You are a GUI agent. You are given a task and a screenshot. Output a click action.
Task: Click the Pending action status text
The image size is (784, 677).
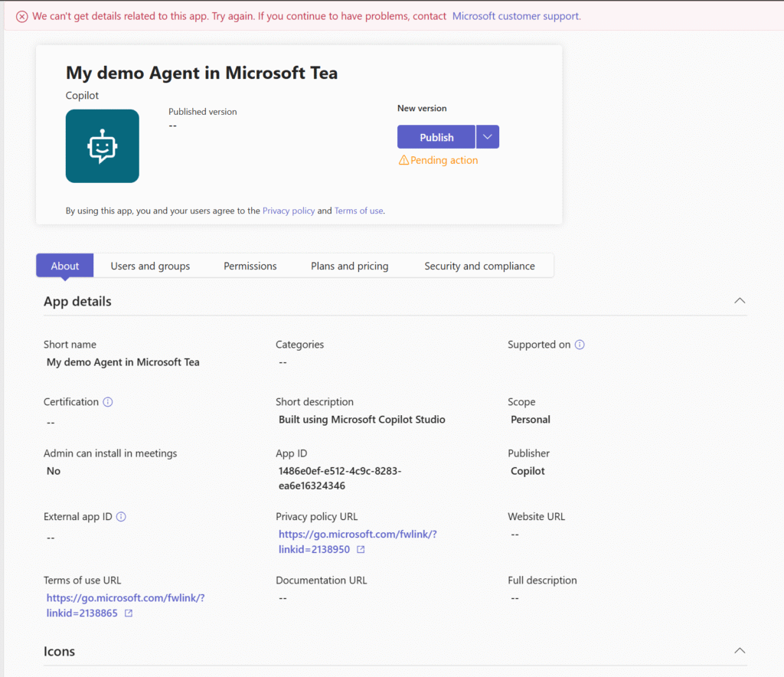[444, 160]
